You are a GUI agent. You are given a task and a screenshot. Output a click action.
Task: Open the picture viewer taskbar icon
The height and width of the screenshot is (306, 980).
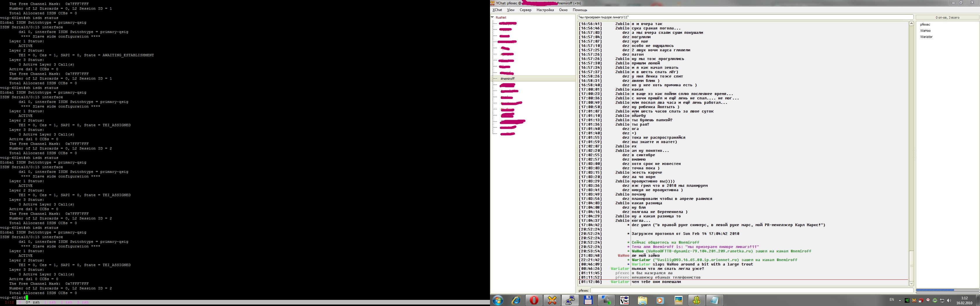[678, 300]
